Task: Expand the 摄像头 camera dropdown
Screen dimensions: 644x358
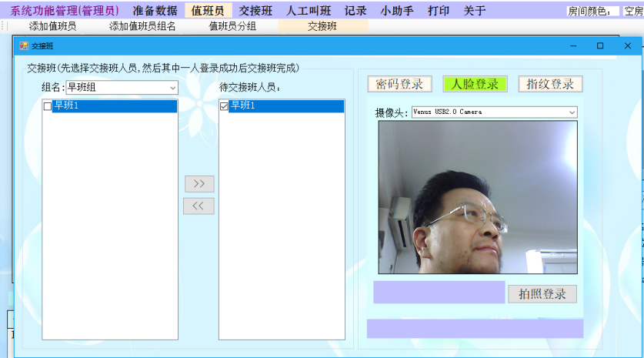Action: (x=572, y=112)
